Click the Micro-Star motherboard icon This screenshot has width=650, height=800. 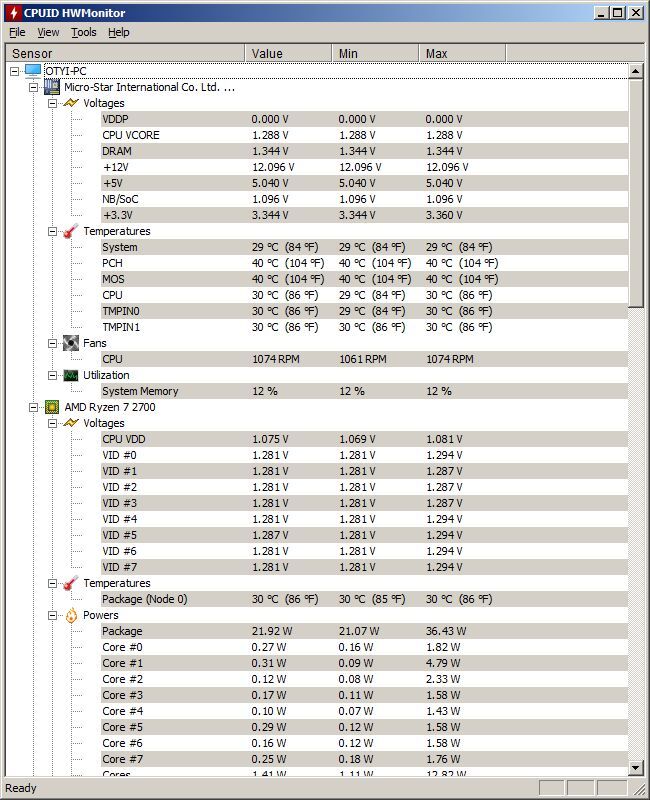coord(52,87)
